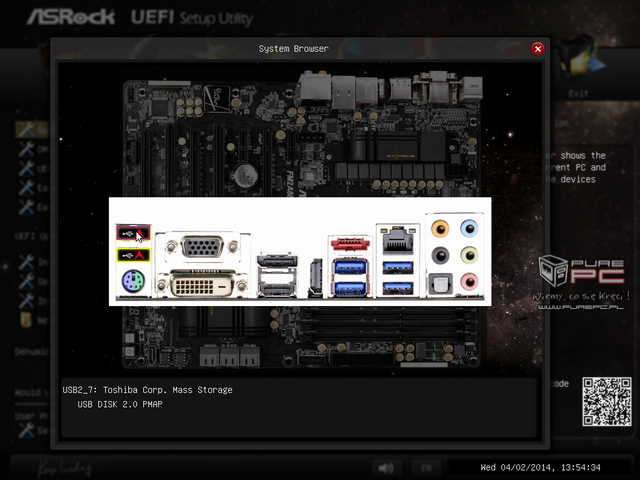640x480 pixels.
Task: Select the orange audio jack
Action: 440,229
